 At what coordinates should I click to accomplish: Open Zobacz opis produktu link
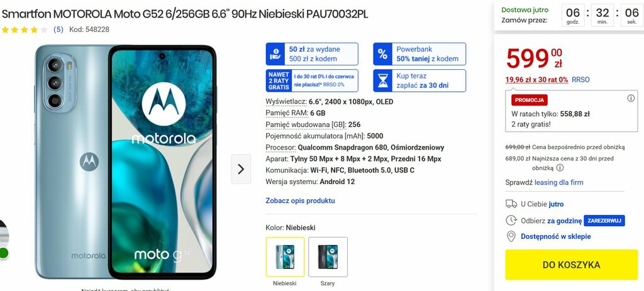point(300,200)
